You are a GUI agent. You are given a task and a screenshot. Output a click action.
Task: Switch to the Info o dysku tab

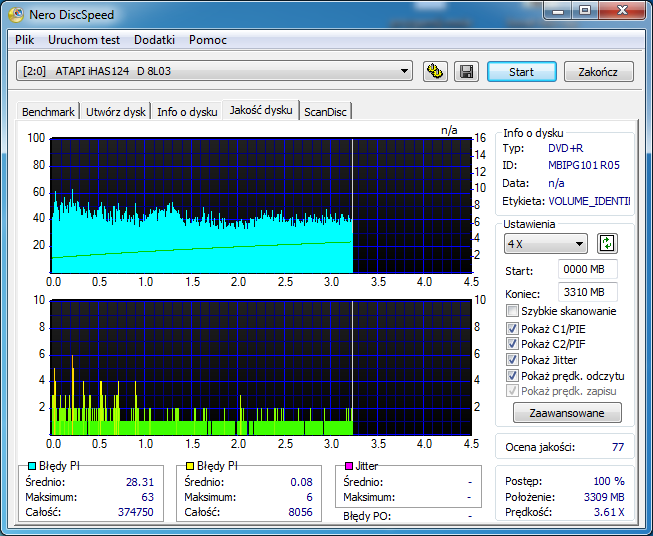pyautogui.click(x=187, y=112)
